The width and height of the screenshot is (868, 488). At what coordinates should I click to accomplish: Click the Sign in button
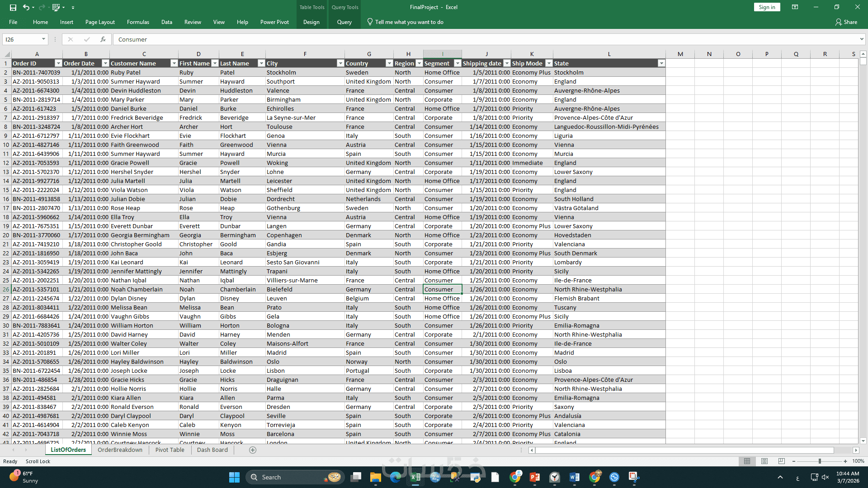click(767, 7)
